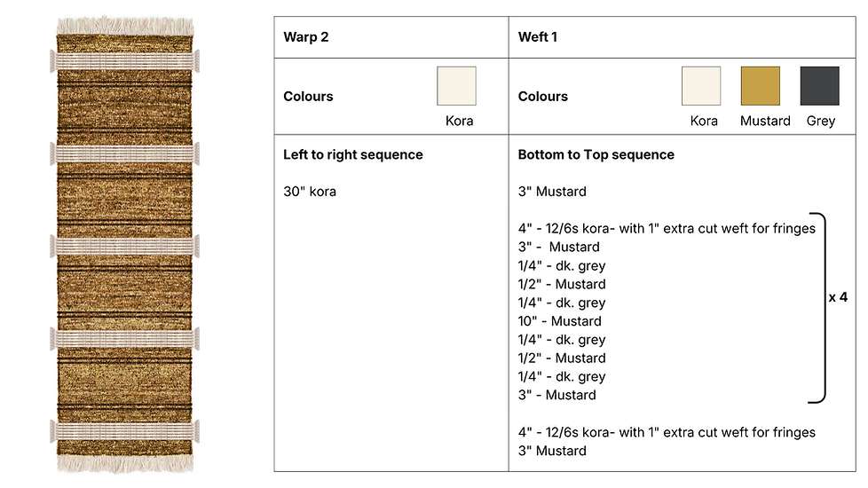Click the 'x 4' repeat label
Image resolution: width=868 pixels, height=488 pixels.
coord(838,297)
